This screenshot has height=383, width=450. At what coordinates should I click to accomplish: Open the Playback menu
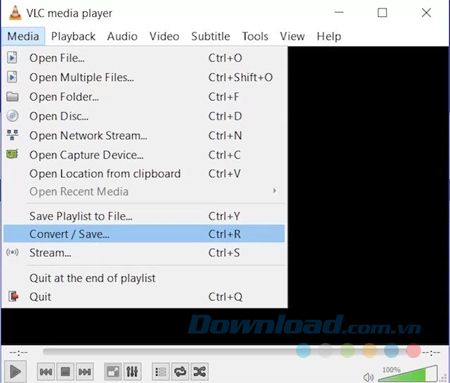pyautogui.click(x=73, y=36)
